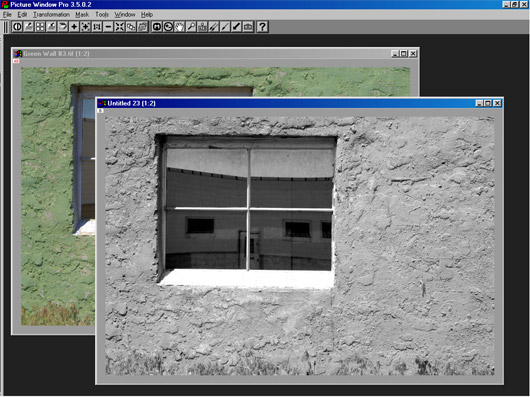Click the hand scroll tool icon
Image resolution: width=530 pixels, height=397 pixels.
tap(179, 27)
